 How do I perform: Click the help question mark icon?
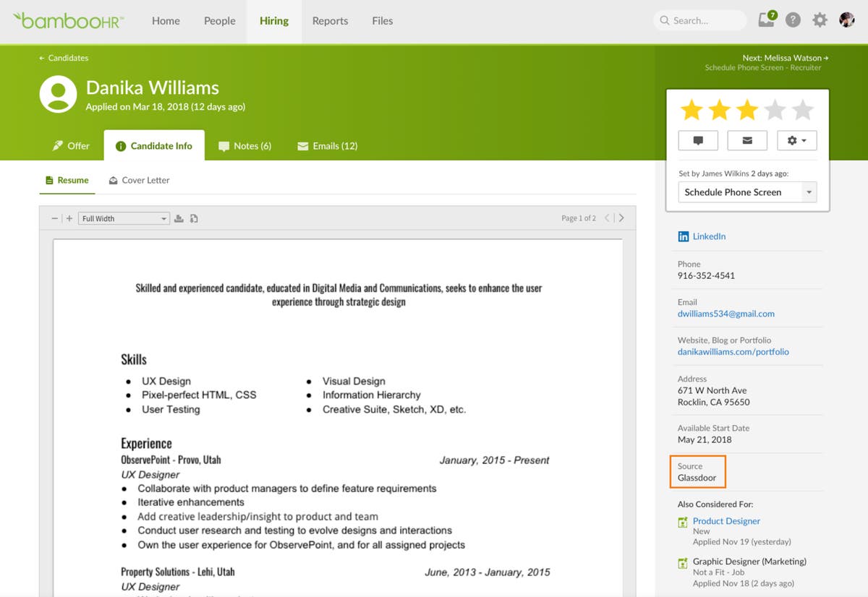click(x=793, y=20)
